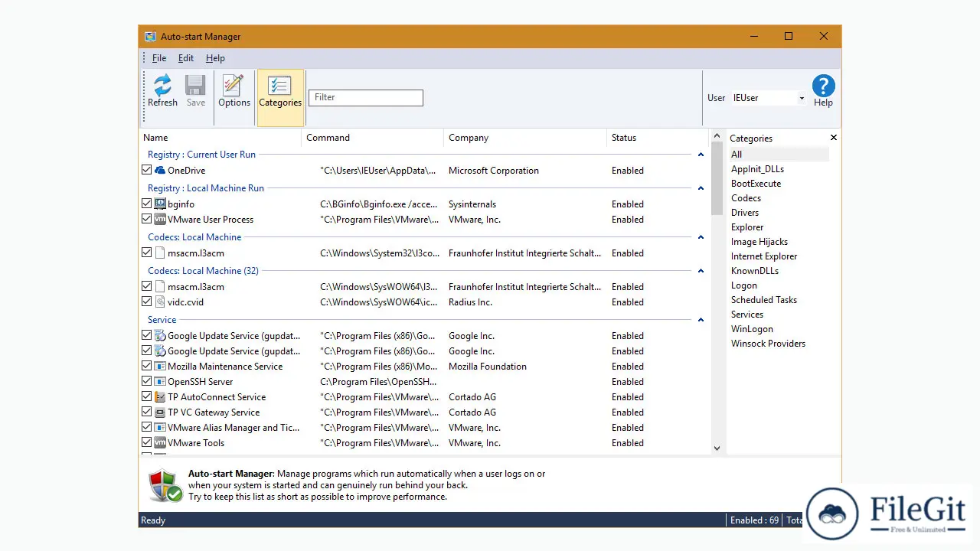Click the Mozilla Maintenance Service icon

(x=160, y=367)
